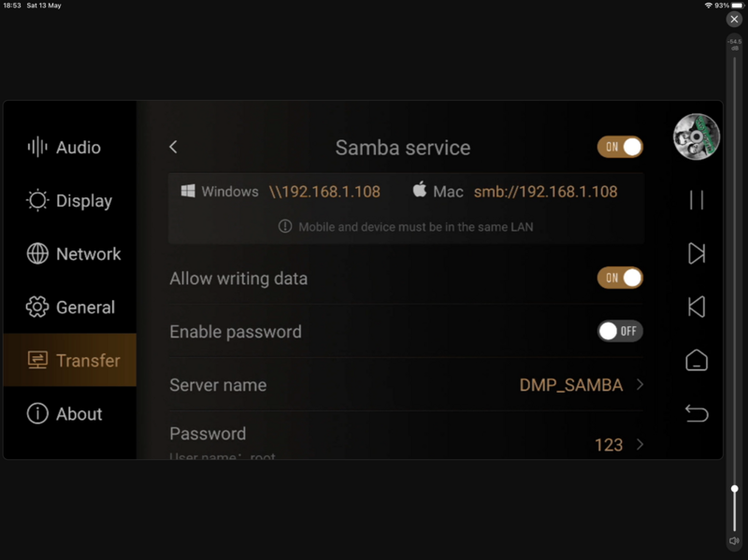Tap the album art thumbnail
Viewport: 748px width, 560px height.
[x=697, y=136]
